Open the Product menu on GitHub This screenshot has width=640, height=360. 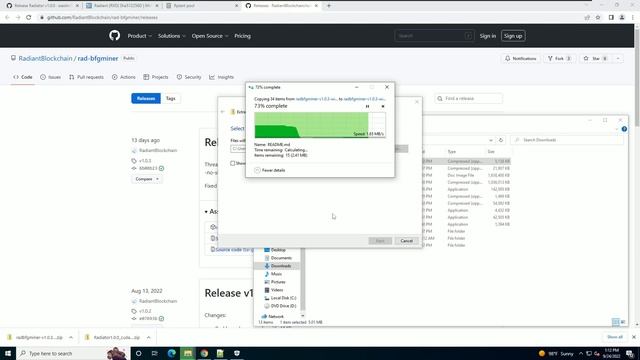point(140,36)
